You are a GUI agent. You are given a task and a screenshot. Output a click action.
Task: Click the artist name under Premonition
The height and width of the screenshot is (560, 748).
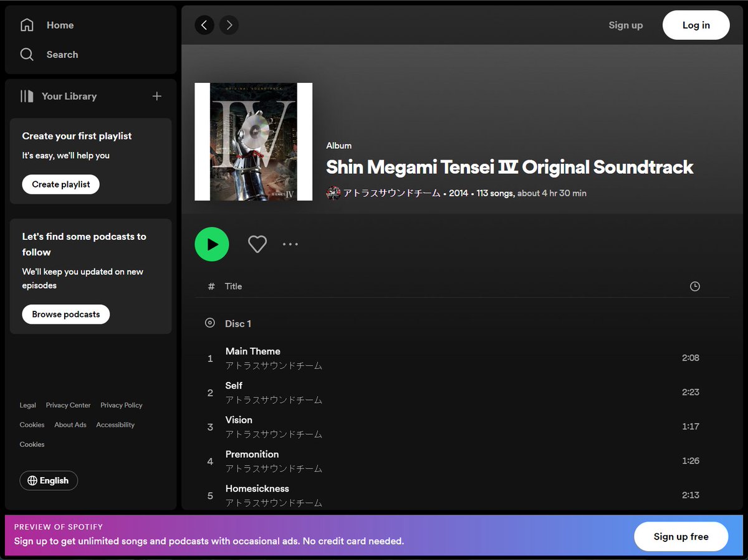pyautogui.click(x=274, y=468)
